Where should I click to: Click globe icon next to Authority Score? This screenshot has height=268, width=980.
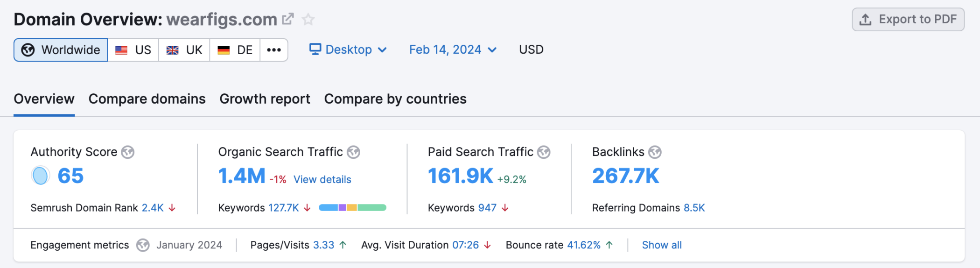pos(128,152)
